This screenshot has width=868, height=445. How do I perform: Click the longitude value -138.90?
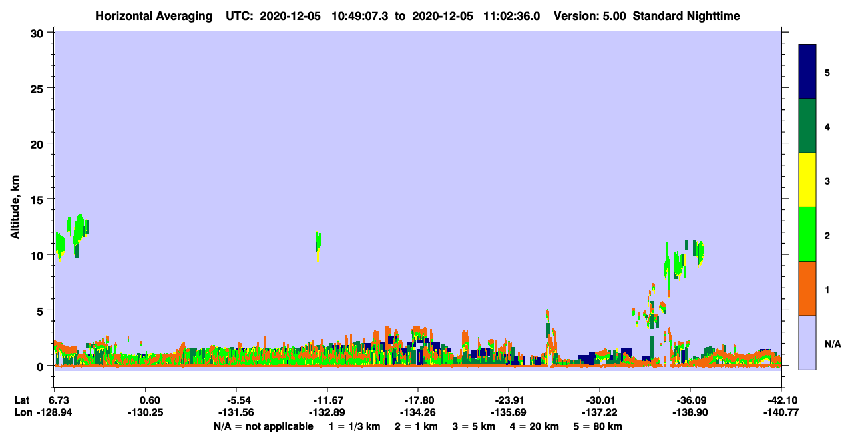tap(690, 412)
